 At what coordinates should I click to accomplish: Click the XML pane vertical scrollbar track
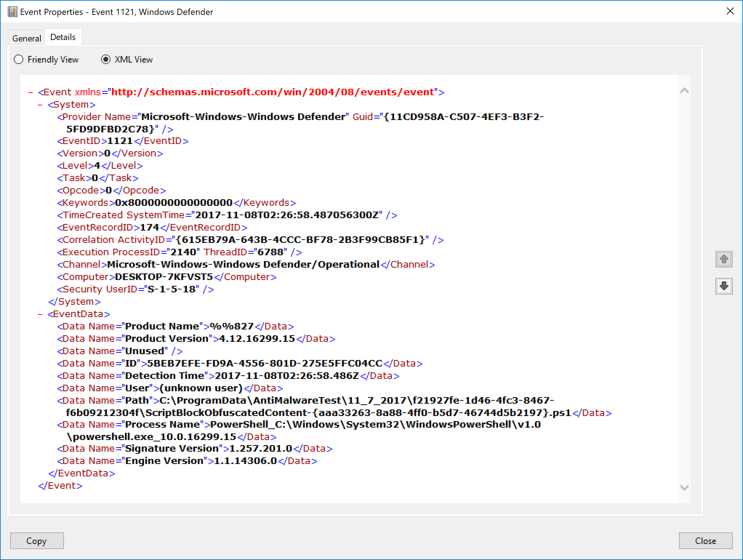point(684,291)
